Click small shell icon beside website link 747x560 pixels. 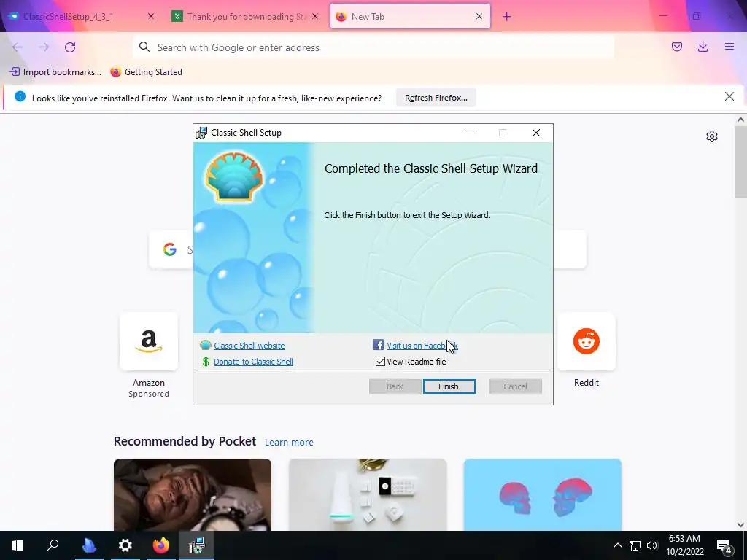click(206, 345)
